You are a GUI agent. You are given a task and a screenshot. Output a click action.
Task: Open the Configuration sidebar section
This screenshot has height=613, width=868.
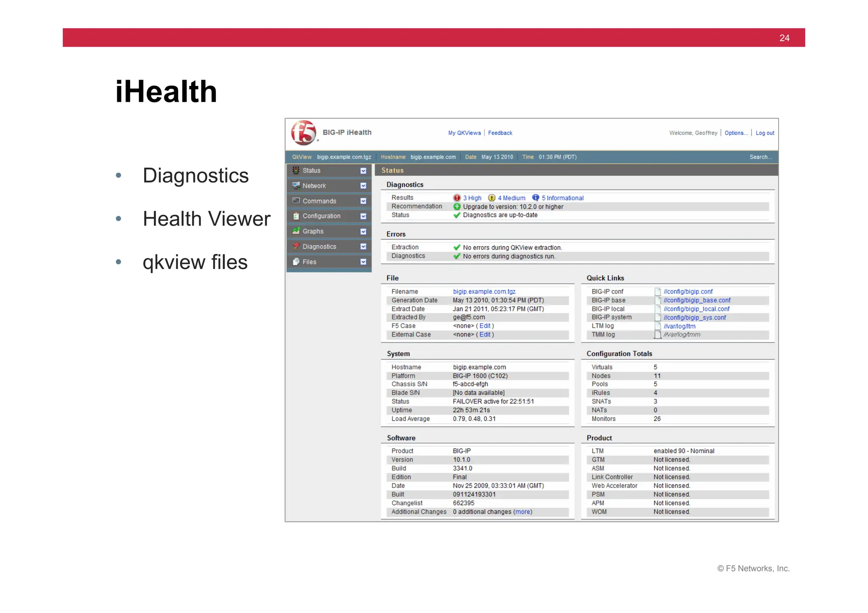(x=329, y=216)
